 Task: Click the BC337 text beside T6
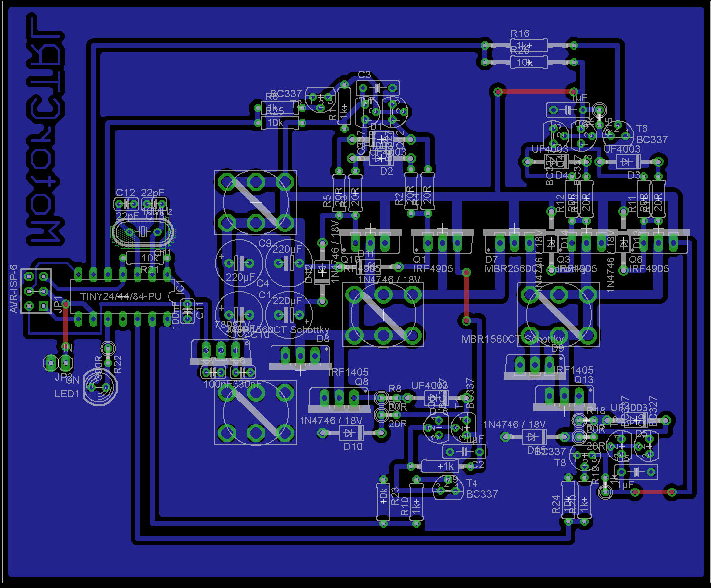coord(652,140)
